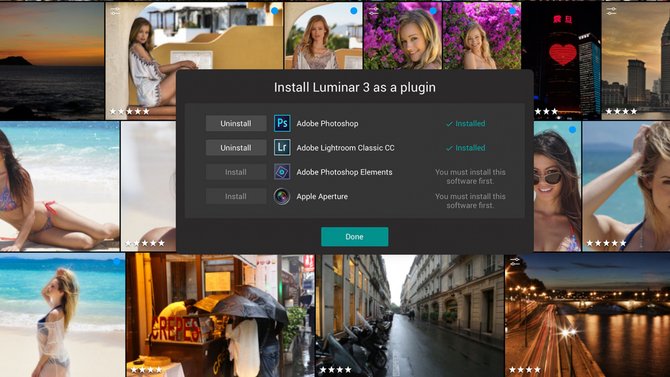Click star rating on night light trails photo
670x377 pixels.
point(525,370)
